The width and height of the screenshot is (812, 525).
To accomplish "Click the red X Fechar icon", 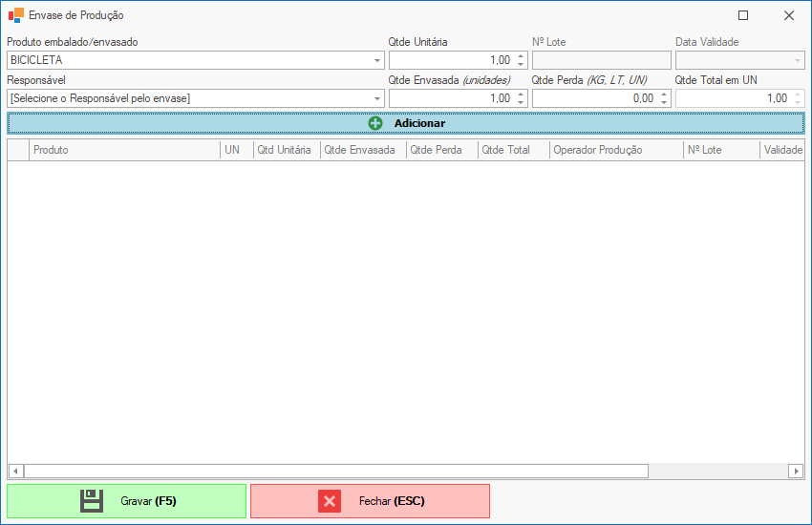I will point(330,501).
